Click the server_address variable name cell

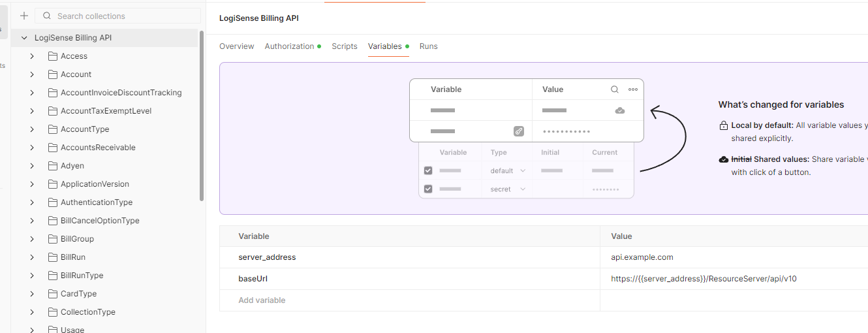point(410,257)
